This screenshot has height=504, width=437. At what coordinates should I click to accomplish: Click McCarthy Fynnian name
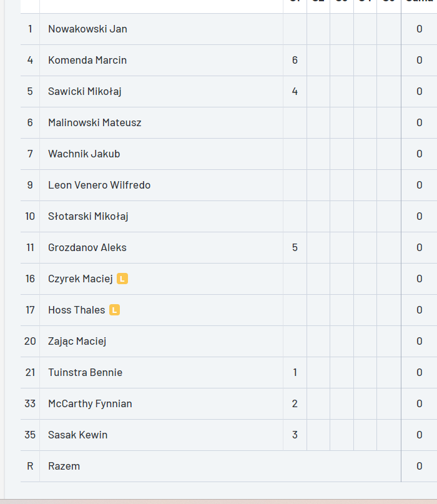coord(90,403)
